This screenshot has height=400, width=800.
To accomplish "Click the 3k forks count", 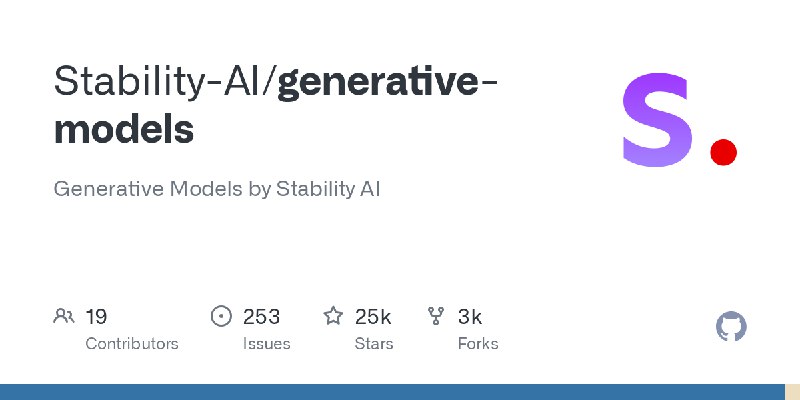I will click(x=470, y=317).
